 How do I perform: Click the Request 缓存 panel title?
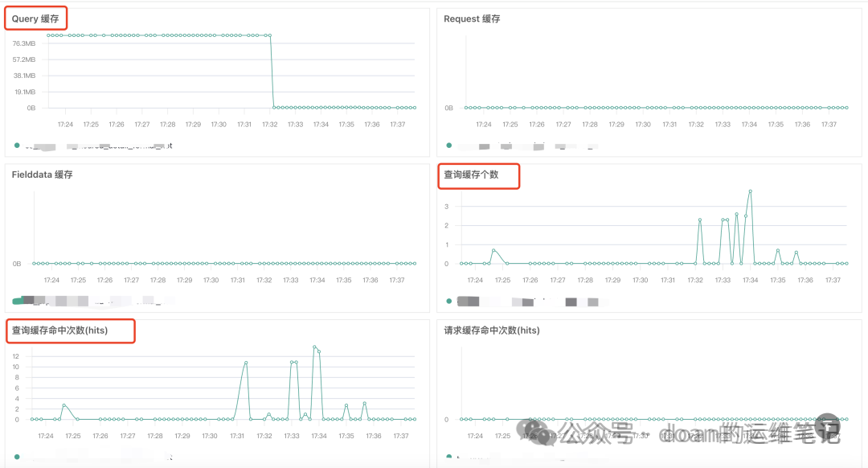point(472,18)
